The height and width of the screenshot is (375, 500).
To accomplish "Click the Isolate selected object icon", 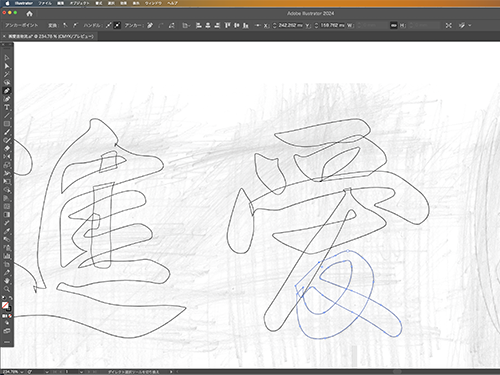I will 449,25.
